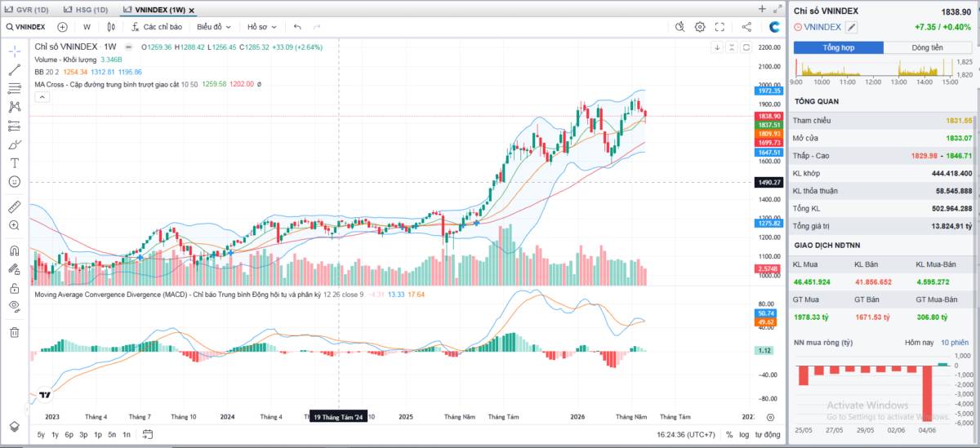Toggle percent scale button
The height and width of the screenshot is (448, 980).
(728, 435)
